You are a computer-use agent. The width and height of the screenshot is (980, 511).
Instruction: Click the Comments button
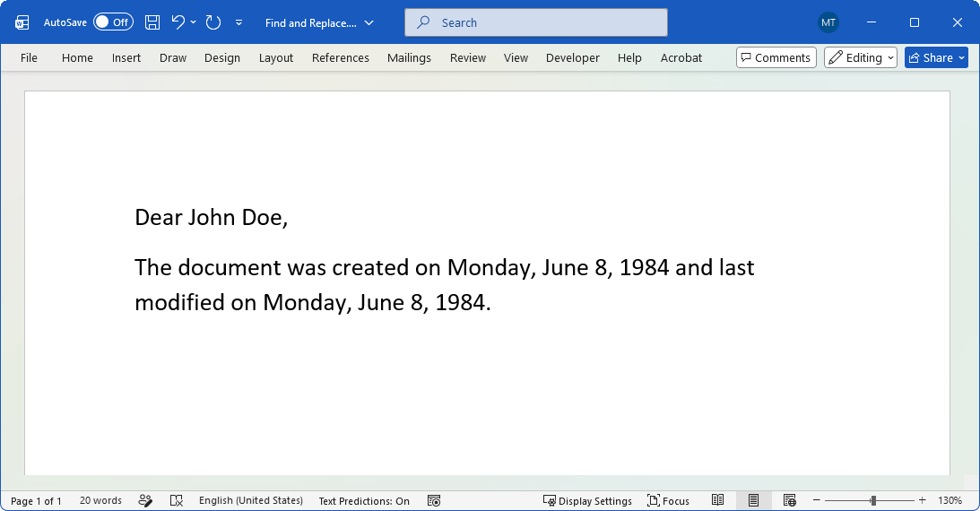(776, 57)
